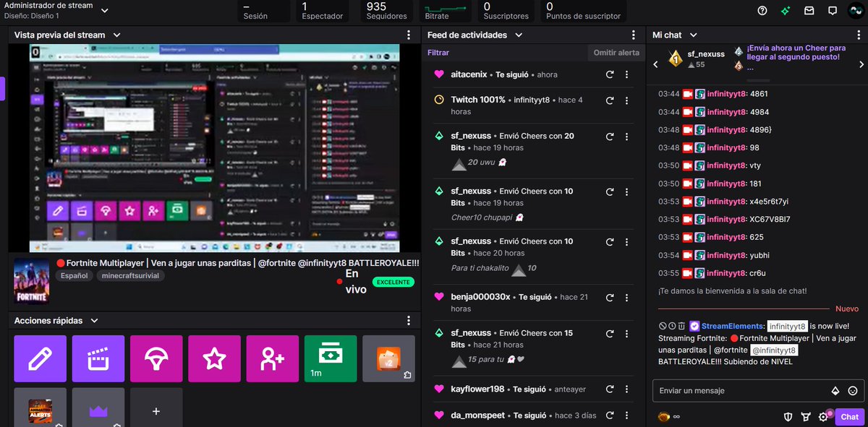Open the shield mode icon below chat

pyautogui.click(x=789, y=416)
